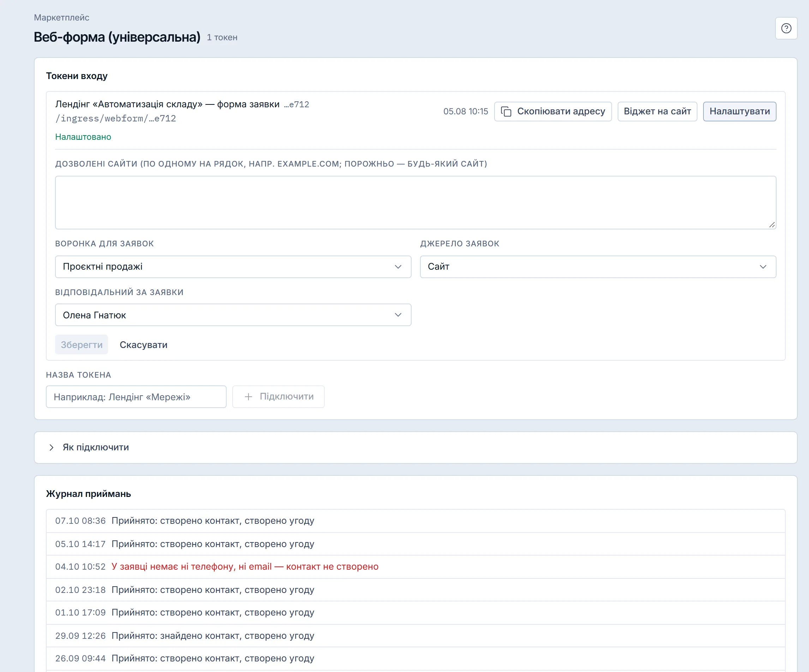Click the plus icon on Підключити
The image size is (809, 672).
(248, 396)
